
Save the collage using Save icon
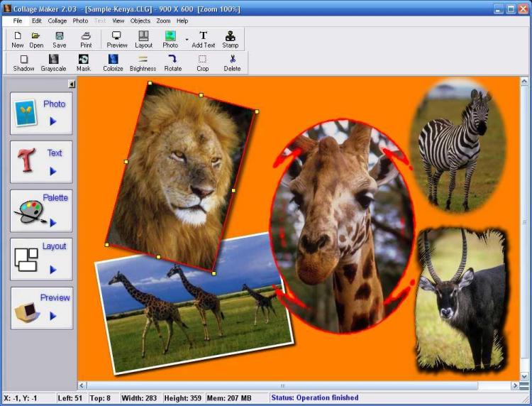[60, 39]
